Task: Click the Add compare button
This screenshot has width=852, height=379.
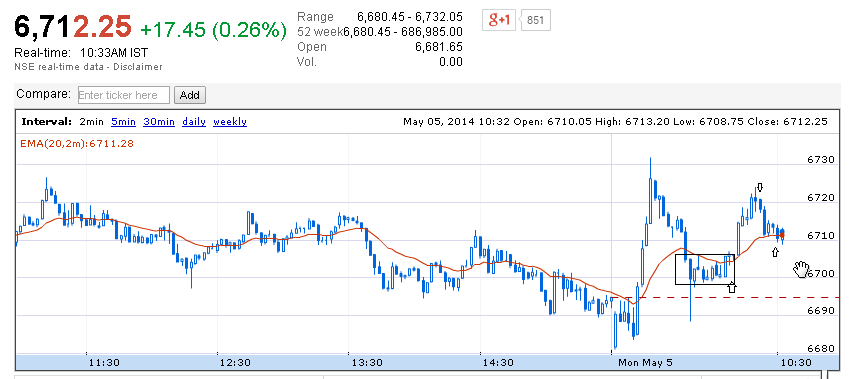Action: tap(190, 95)
